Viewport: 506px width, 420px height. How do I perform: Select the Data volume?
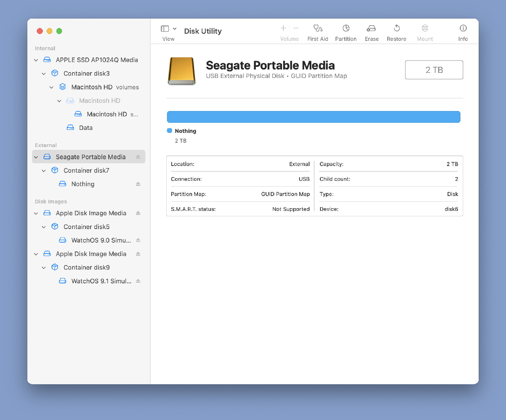coord(89,128)
